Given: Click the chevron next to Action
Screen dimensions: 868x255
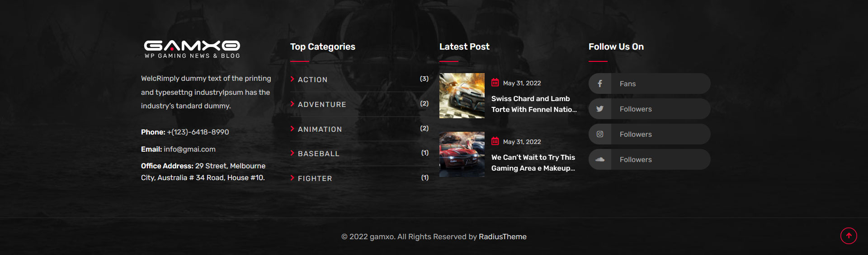Looking at the screenshot, I should [x=292, y=79].
